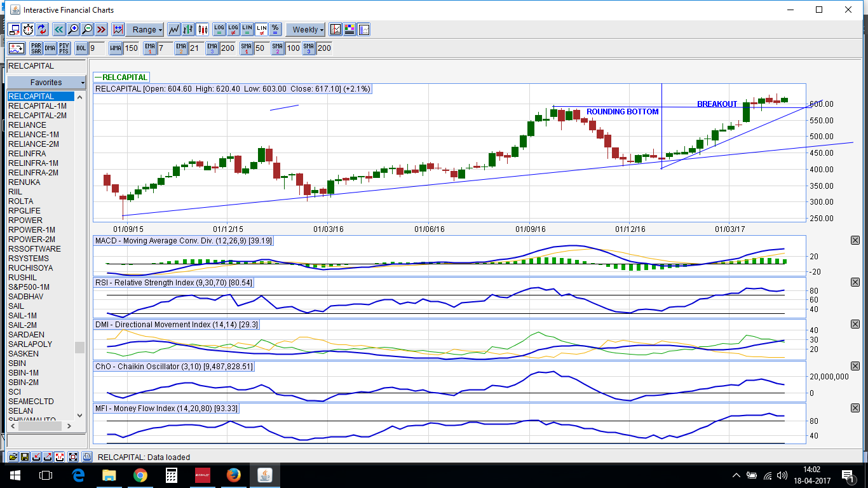Click the zoom out magnifier icon
868x488 pixels.
[x=87, y=29]
